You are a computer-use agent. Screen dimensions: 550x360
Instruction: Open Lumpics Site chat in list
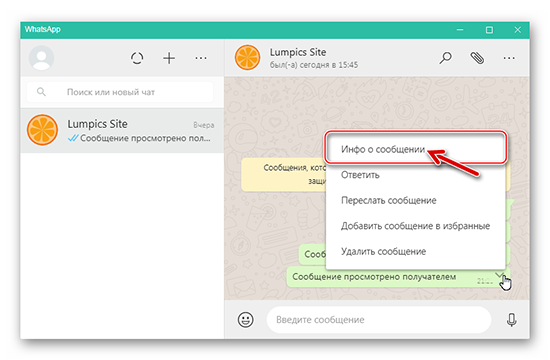[x=122, y=130]
